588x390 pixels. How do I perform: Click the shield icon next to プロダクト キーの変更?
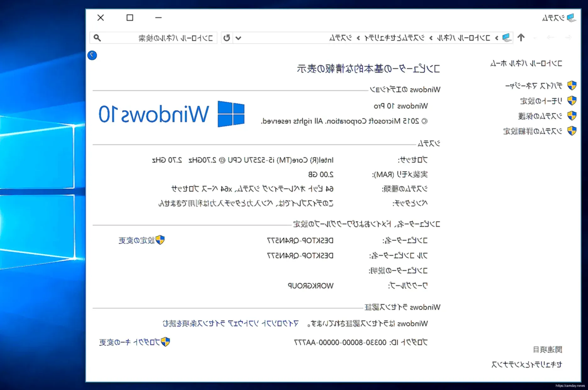coord(165,342)
